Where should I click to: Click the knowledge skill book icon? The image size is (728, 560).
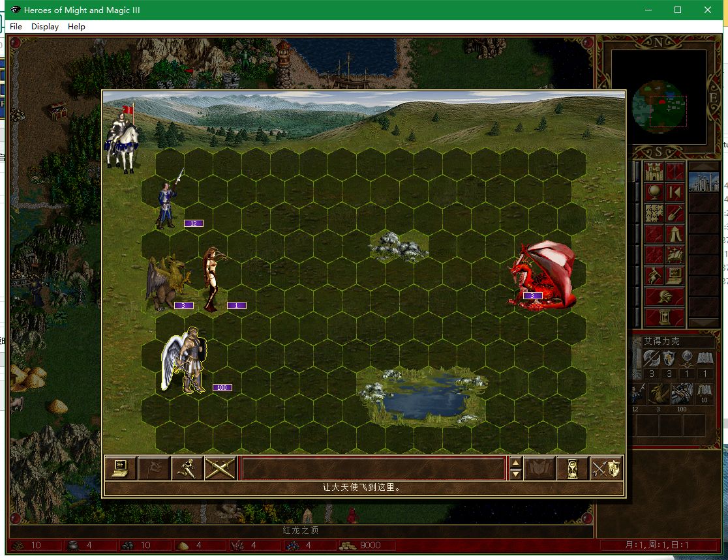click(x=705, y=359)
